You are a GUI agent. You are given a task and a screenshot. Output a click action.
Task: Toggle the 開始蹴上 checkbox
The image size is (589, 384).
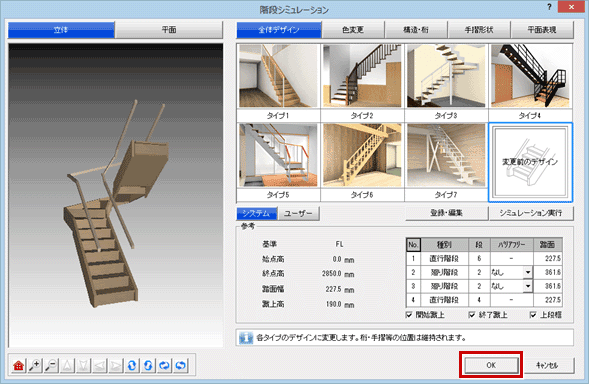click(x=409, y=315)
